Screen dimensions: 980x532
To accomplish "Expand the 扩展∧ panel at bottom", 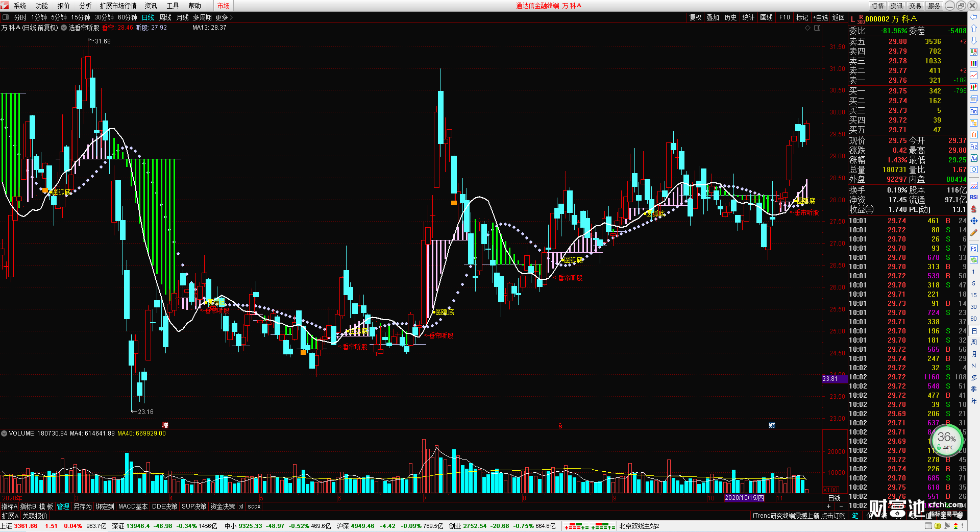I will coord(10,516).
